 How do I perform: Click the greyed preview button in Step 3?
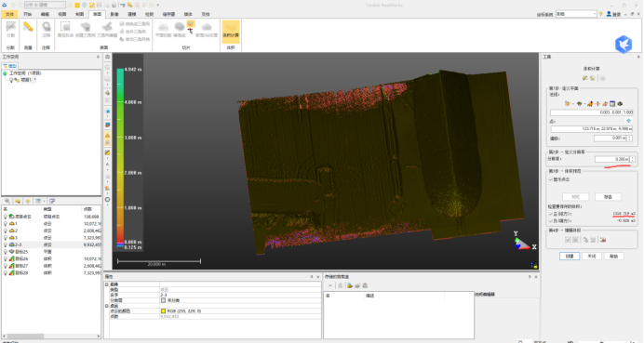575,197
